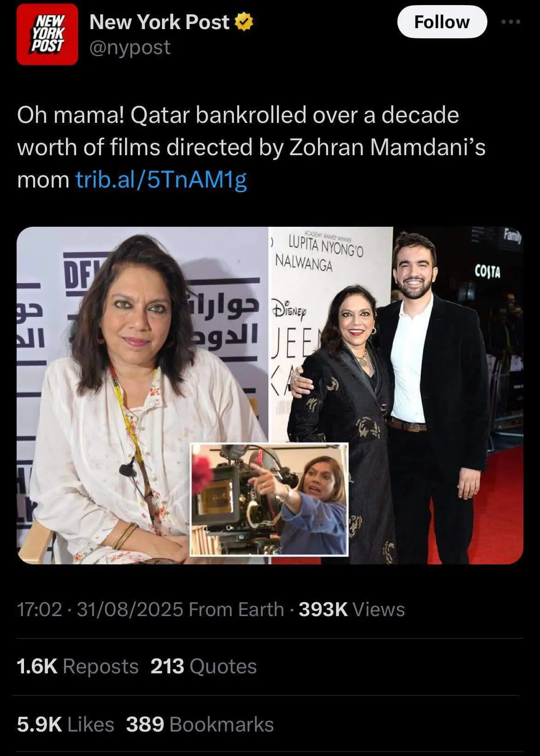Click the gold verified badge icon
Viewport: 540px width, 756px height.
click(x=244, y=22)
